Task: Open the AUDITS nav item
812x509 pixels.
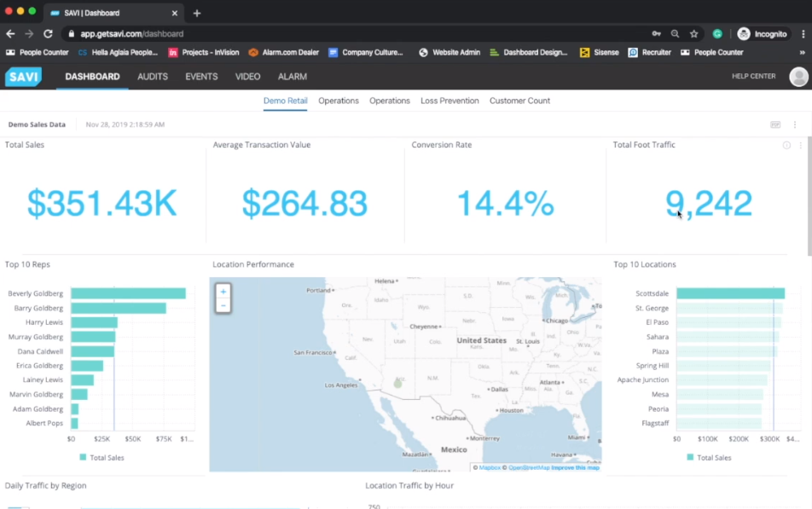Action: pos(152,77)
